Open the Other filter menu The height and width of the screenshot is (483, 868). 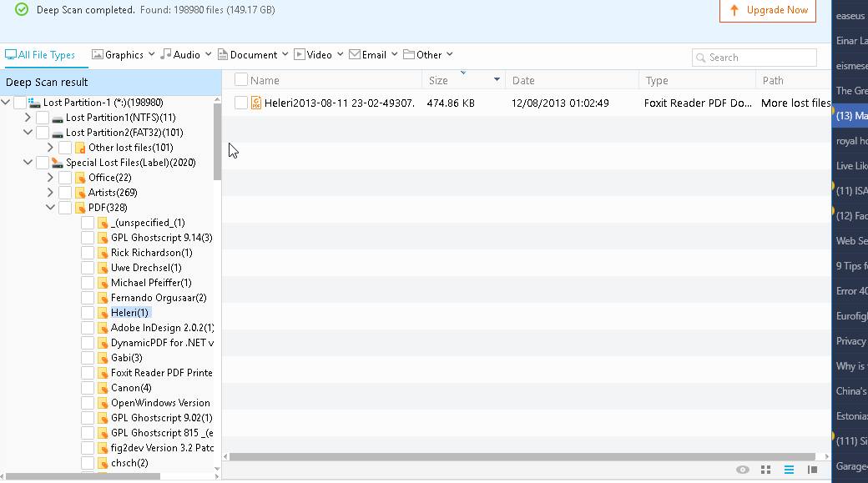click(428, 55)
